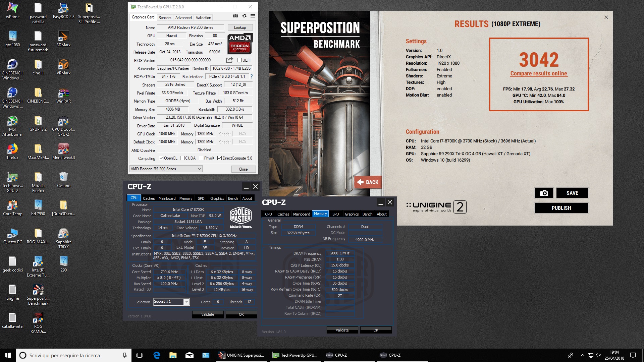Open SPD tab in right CPU-Z window

(x=335, y=214)
